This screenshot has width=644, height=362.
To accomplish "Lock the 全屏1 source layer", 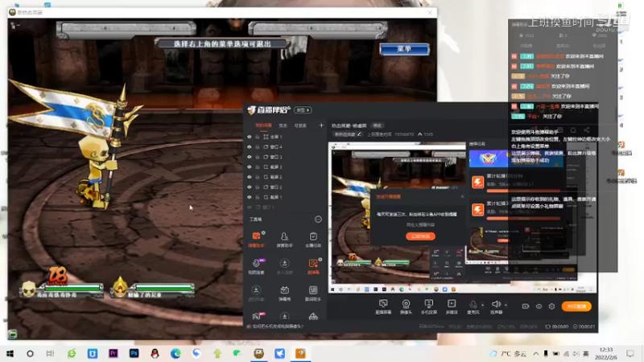I will pyautogui.click(x=258, y=137).
